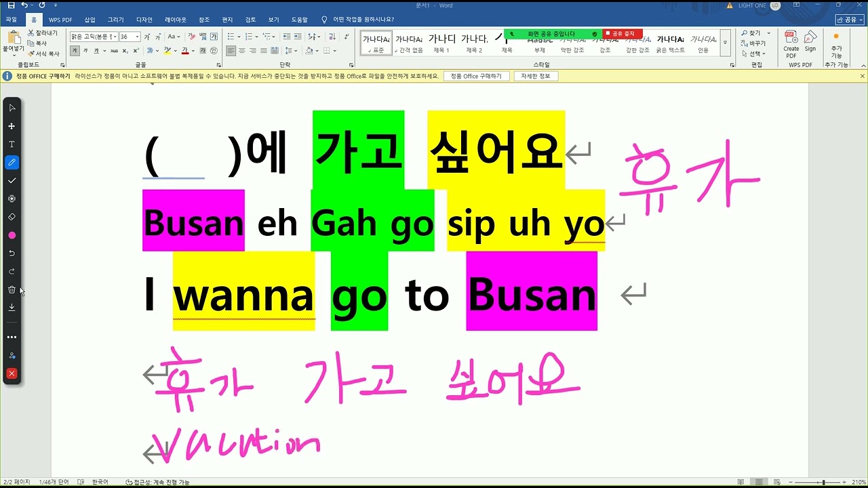
Task: Select the move tool in annotation toolbar
Action: [x=12, y=126]
